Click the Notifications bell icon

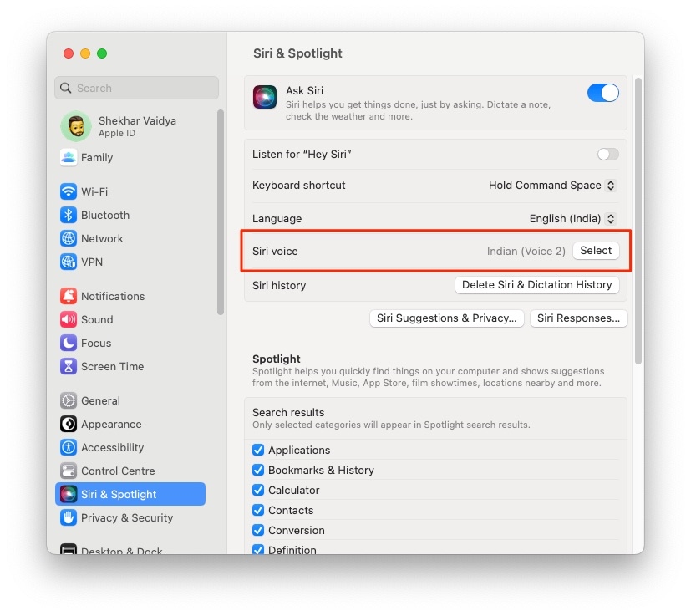[x=69, y=296]
